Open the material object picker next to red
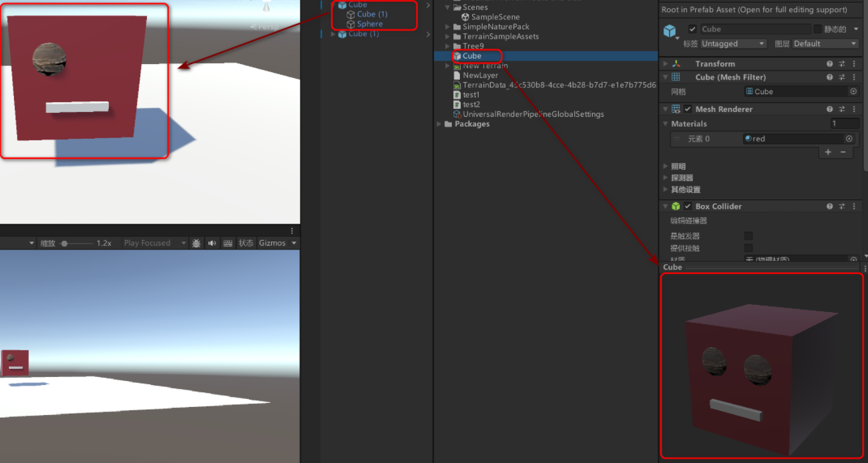This screenshot has height=463, width=868. click(849, 139)
